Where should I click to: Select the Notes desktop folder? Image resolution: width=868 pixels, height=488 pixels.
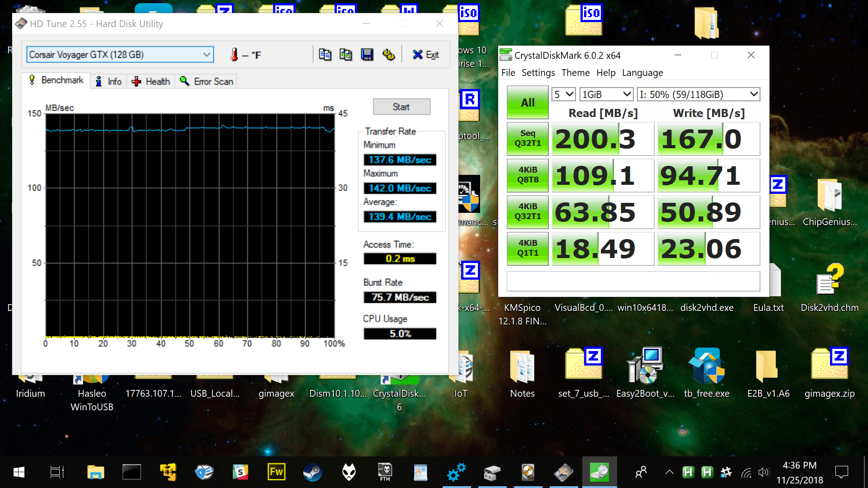click(x=522, y=374)
